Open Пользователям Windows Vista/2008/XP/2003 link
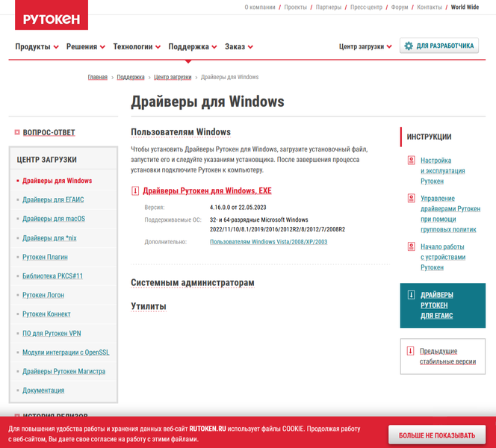Image resolution: width=496 pixels, height=448 pixels. coord(268,242)
